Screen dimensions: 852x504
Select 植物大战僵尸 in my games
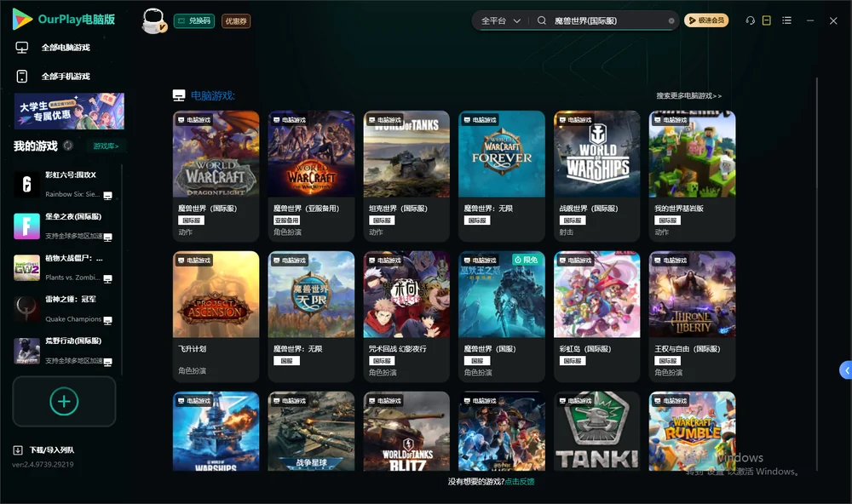[x=64, y=267]
